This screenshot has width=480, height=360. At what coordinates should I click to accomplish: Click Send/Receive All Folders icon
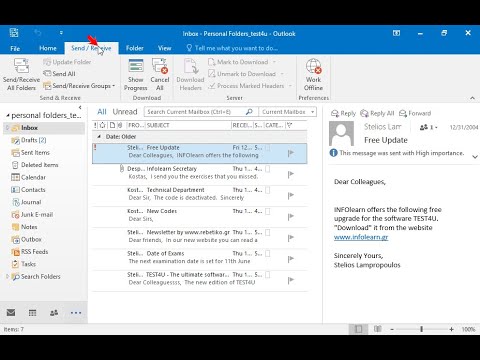coord(21,66)
